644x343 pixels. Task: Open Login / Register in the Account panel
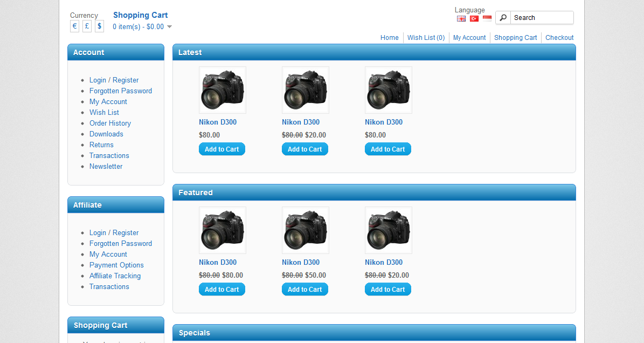pyautogui.click(x=114, y=80)
